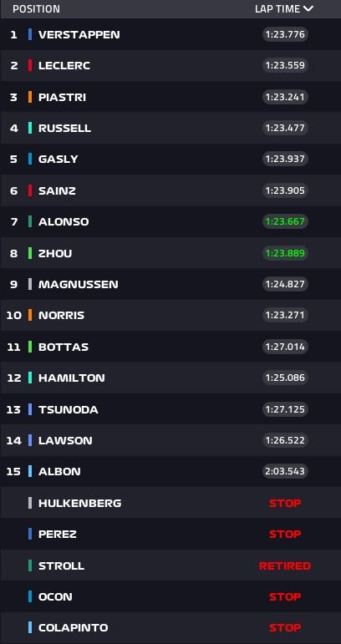Screen dimensions: 341x644
Task: Select the HAMILTON driver row
Action: click(x=170, y=378)
